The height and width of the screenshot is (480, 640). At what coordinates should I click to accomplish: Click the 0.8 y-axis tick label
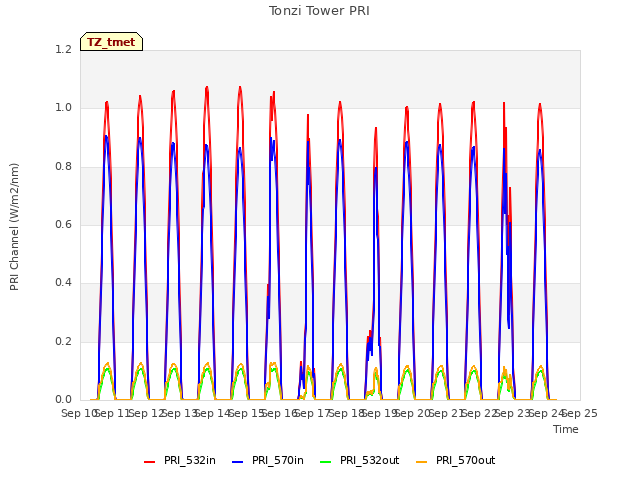pos(63,167)
